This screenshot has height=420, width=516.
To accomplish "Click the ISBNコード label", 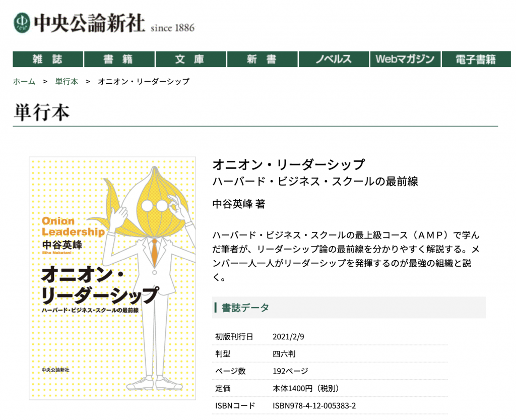I will click(235, 405).
